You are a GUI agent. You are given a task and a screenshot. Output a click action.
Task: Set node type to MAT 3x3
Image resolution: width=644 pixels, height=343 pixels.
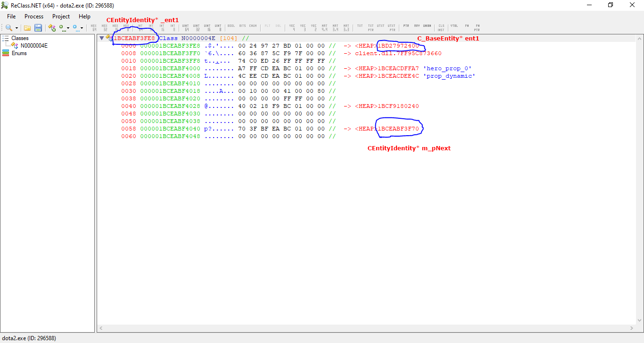tap(346, 28)
